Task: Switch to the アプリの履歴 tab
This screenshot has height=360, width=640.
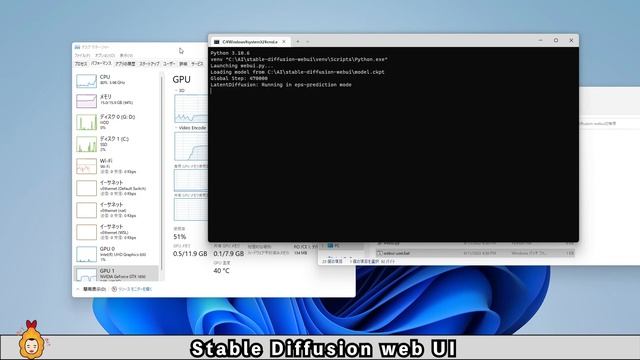Action: tap(125, 64)
